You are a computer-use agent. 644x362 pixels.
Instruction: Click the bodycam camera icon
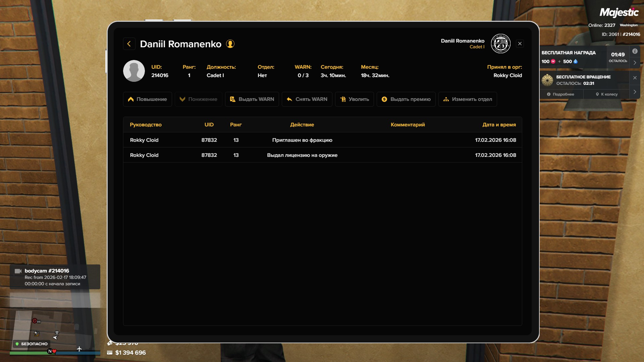pos(18,271)
